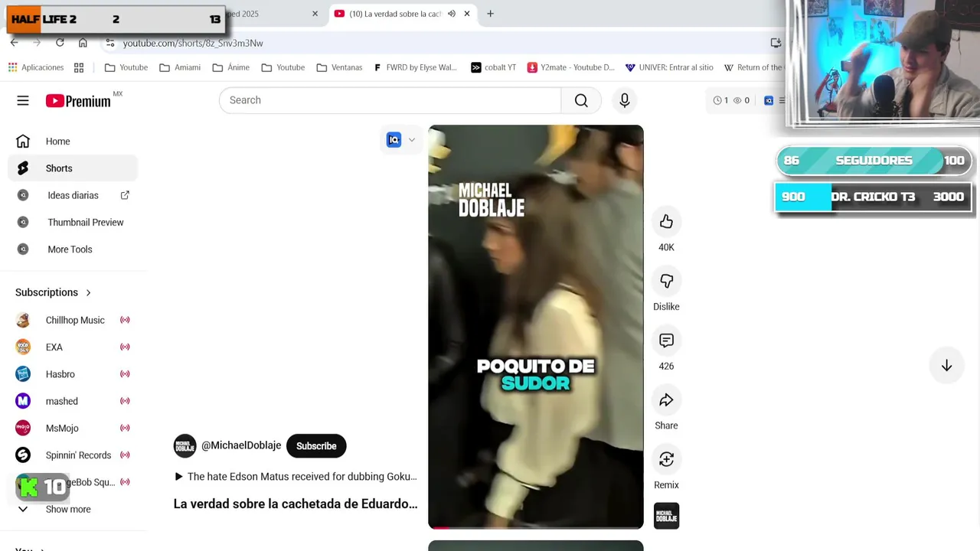Screen dimensions: 980x551
Task: Open Chillhop Music subscription
Action: [73, 320]
